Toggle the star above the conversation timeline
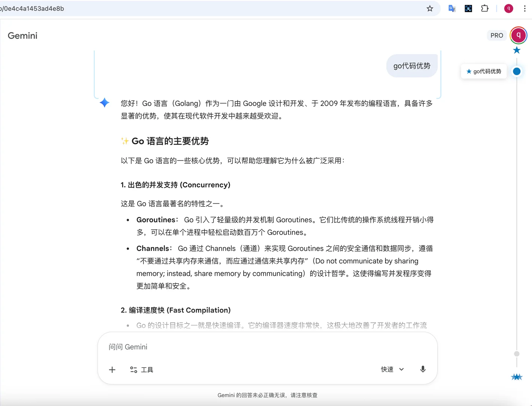Image resolution: width=532 pixels, height=406 pixels. pyautogui.click(x=517, y=50)
